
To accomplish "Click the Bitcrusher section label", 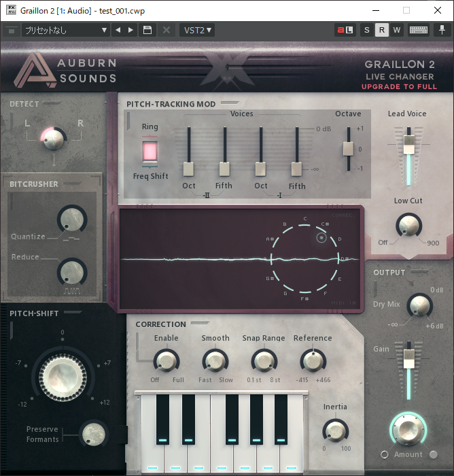I will pyautogui.click(x=34, y=184).
